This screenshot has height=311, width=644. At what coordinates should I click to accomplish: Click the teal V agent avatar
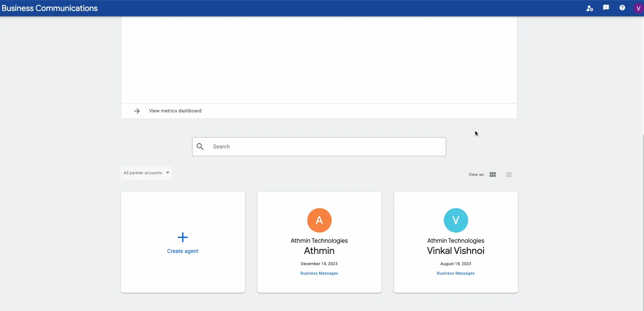[x=456, y=220]
